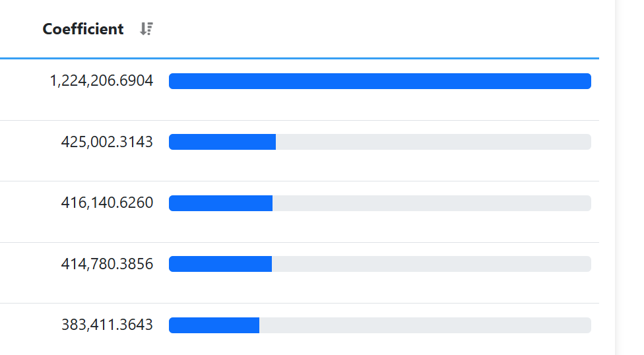Click the descending sort icon beside Coefficient
The width and height of the screenshot is (644, 355).
click(146, 29)
